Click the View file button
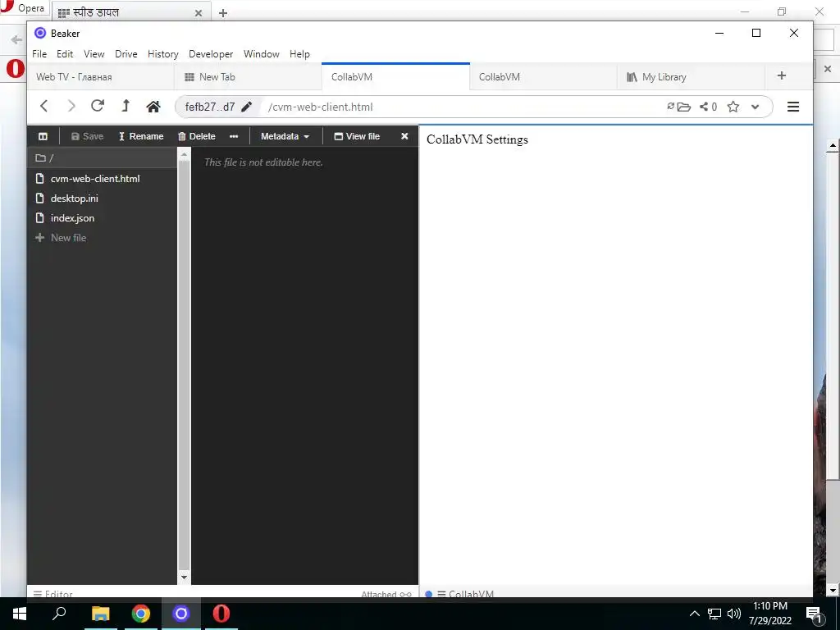 click(x=357, y=136)
